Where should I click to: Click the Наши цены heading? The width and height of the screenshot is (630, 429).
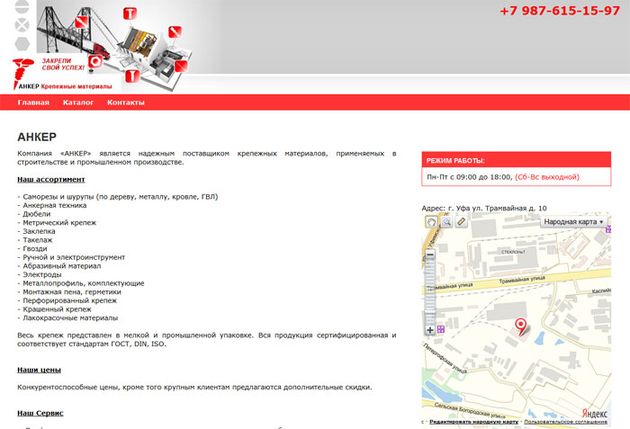[x=39, y=370]
